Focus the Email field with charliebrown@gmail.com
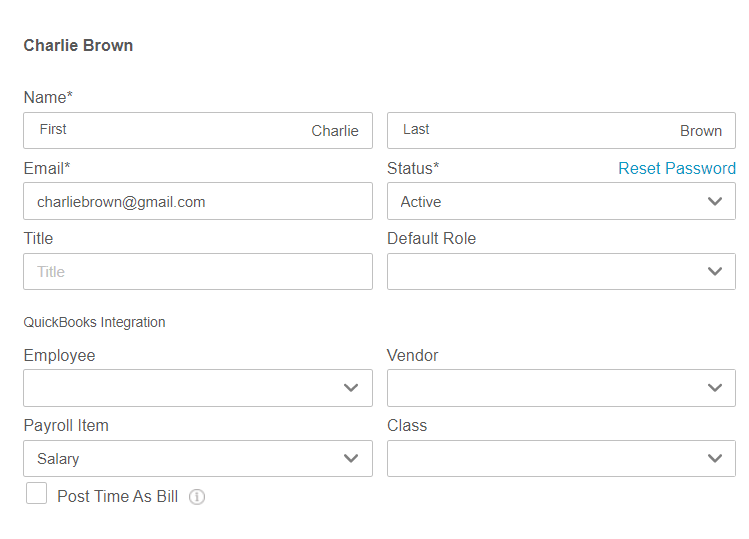The image size is (749, 539). coord(198,201)
